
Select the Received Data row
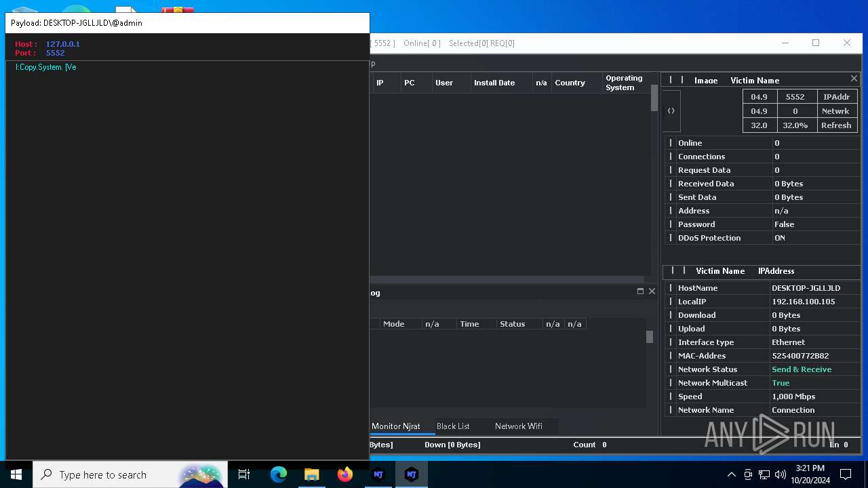click(762, 184)
